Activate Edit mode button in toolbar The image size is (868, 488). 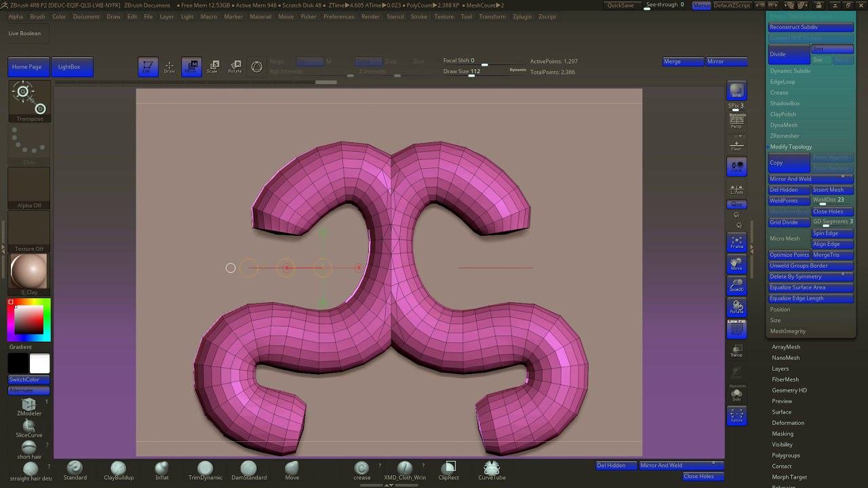(148, 66)
